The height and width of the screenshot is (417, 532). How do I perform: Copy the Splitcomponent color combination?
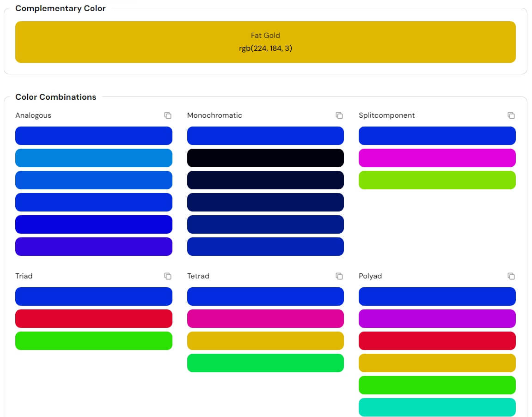(x=511, y=115)
